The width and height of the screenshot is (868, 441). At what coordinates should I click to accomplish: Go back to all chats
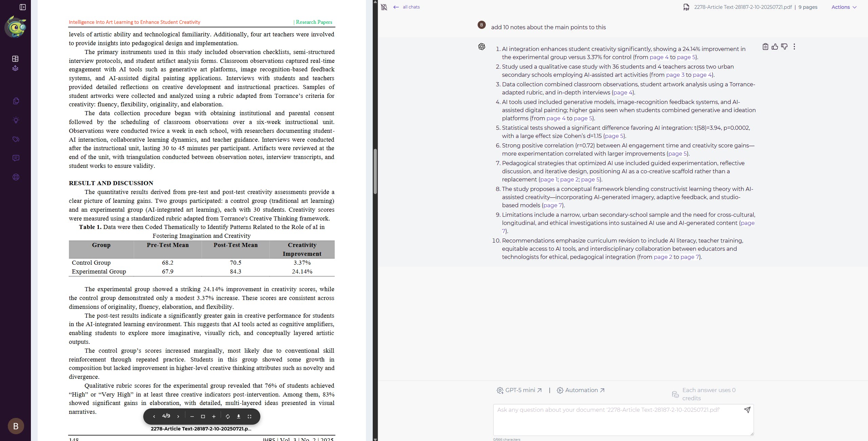(407, 7)
